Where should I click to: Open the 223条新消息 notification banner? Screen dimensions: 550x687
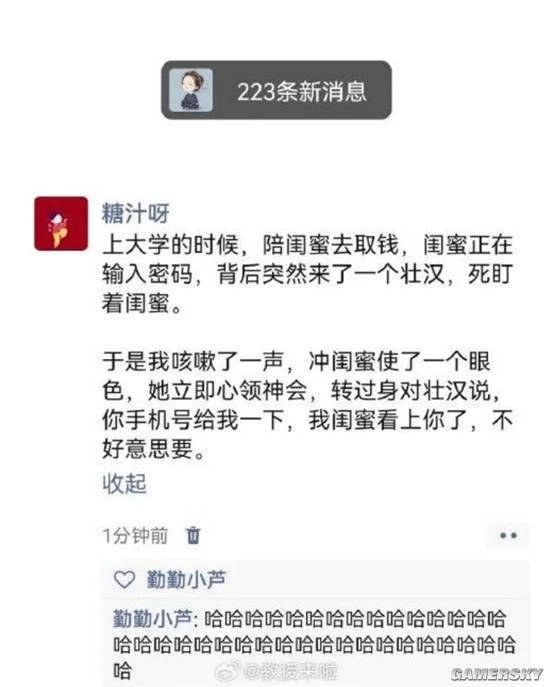click(x=276, y=90)
